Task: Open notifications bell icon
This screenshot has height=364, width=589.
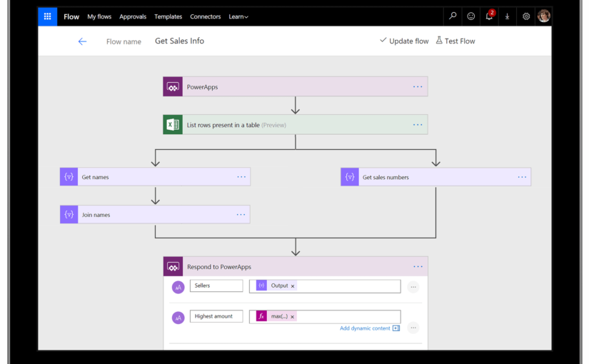Action: click(x=489, y=16)
